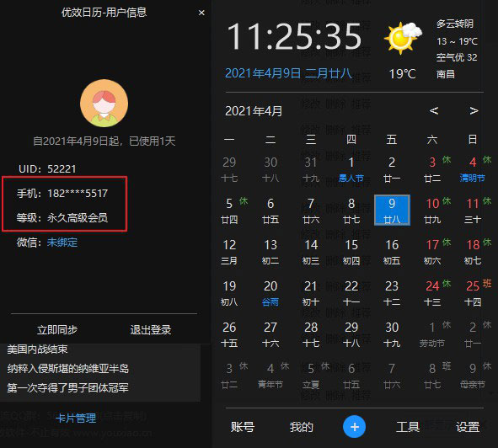Click the 自2021年4月9日起，已使用1天 text
Screen dimensions: 498x448
coord(104,141)
